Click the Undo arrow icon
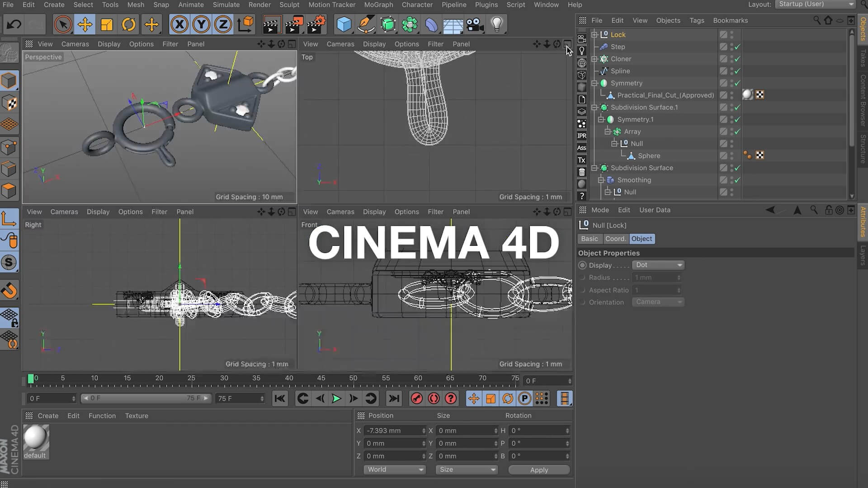This screenshot has height=488, width=868. (x=14, y=24)
